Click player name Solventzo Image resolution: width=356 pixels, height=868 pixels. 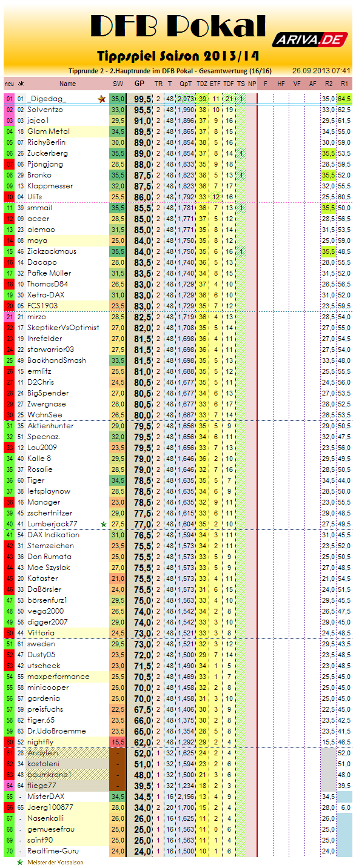click(45, 110)
